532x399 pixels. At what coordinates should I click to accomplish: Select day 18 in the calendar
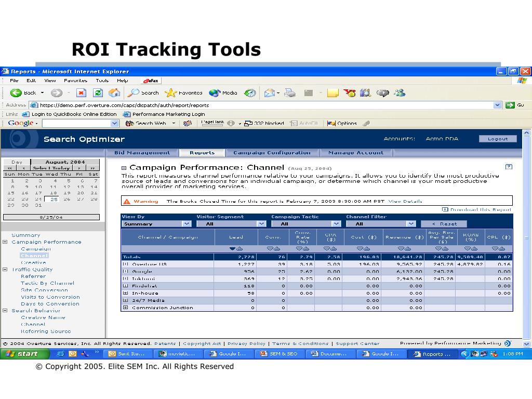[x=54, y=193]
